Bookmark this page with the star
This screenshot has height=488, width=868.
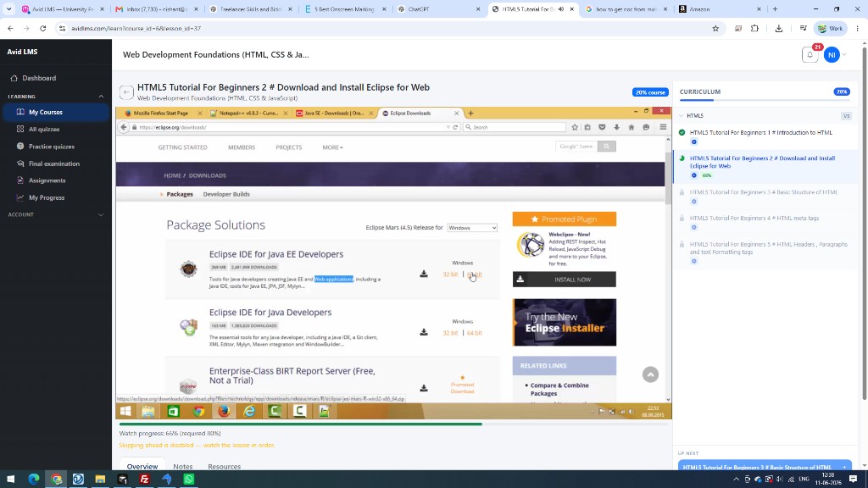pyautogui.click(x=715, y=28)
